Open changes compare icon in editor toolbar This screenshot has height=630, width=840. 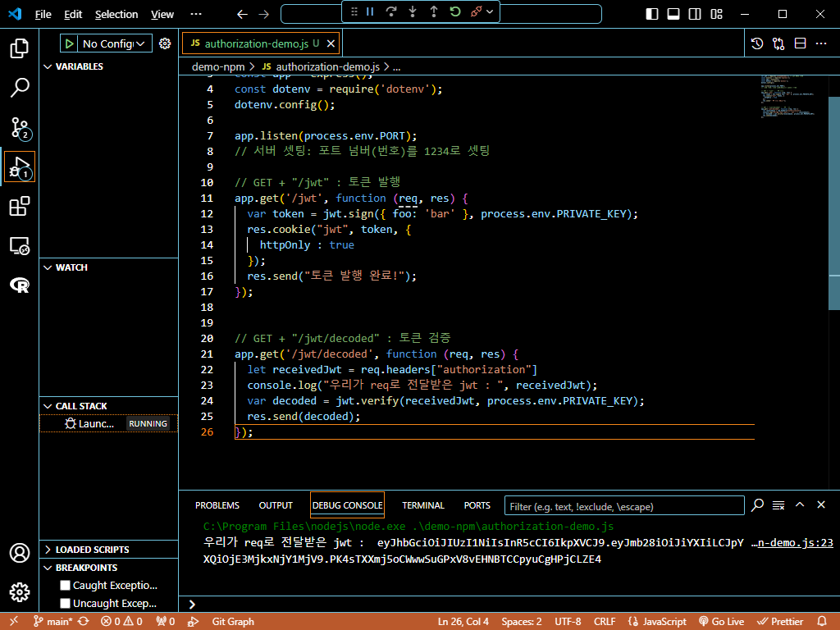[778, 43]
